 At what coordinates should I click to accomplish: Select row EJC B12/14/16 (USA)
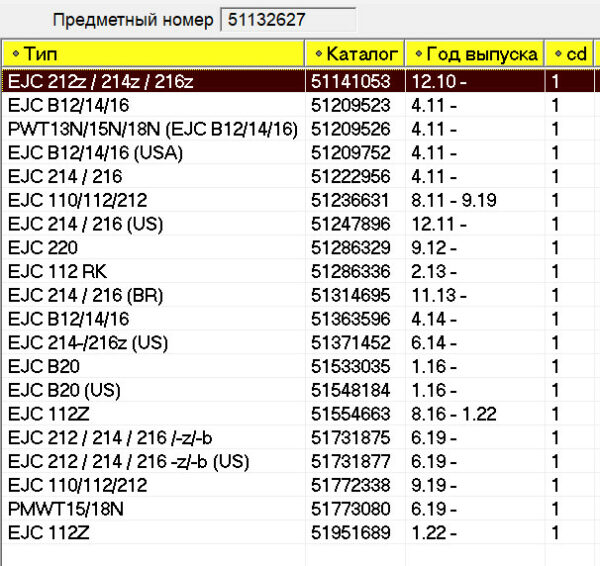[x=300, y=152]
